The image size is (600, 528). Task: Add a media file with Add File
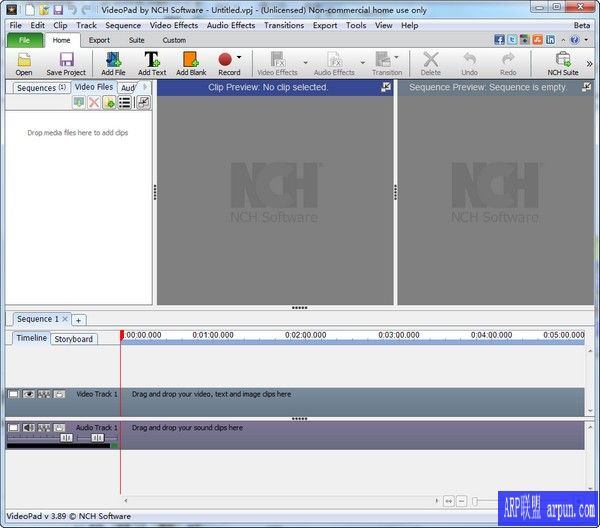coord(113,64)
